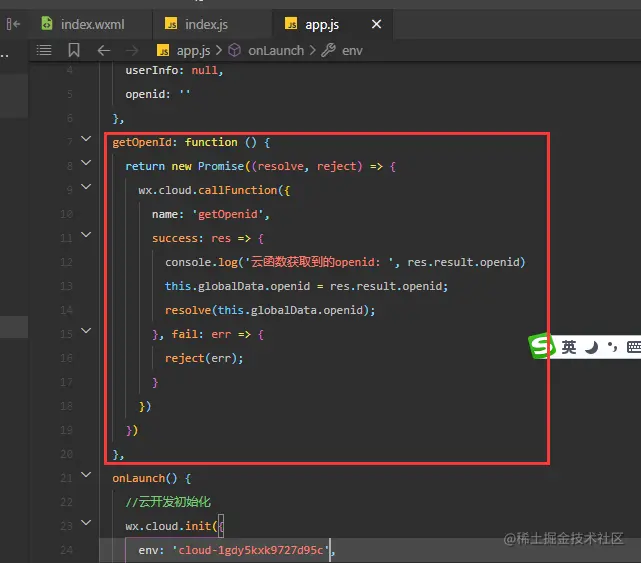Click app.js in the breadcrumb
Image resolution: width=641 pixels, height=563 pixels.
pos(193,51)
